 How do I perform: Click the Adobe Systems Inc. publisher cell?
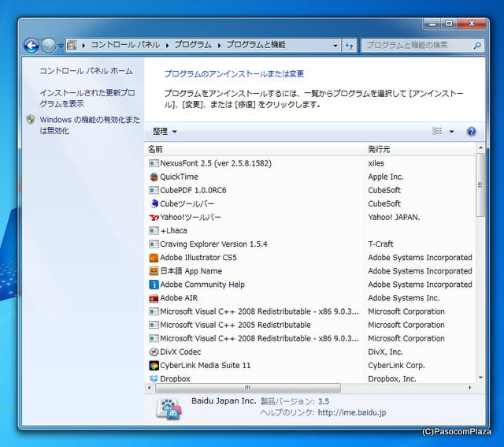click(x=404, y=298)
